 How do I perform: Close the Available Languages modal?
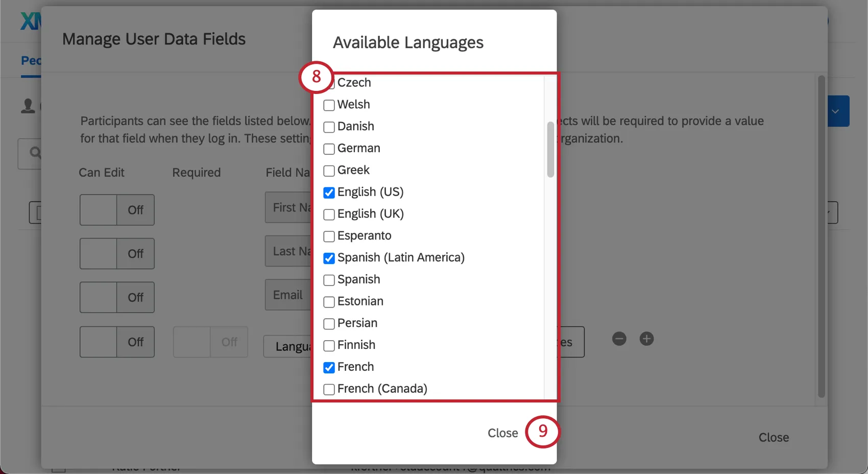(502, 433)
